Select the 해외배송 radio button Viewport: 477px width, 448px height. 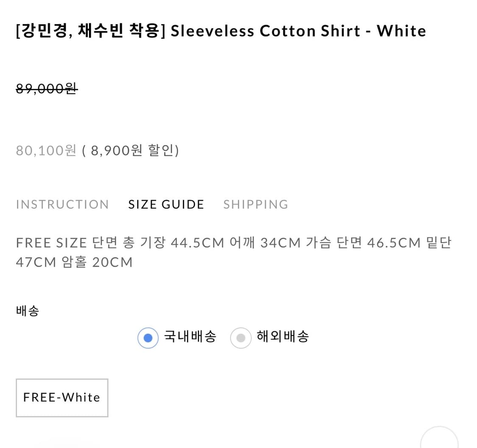click(240, 338)
